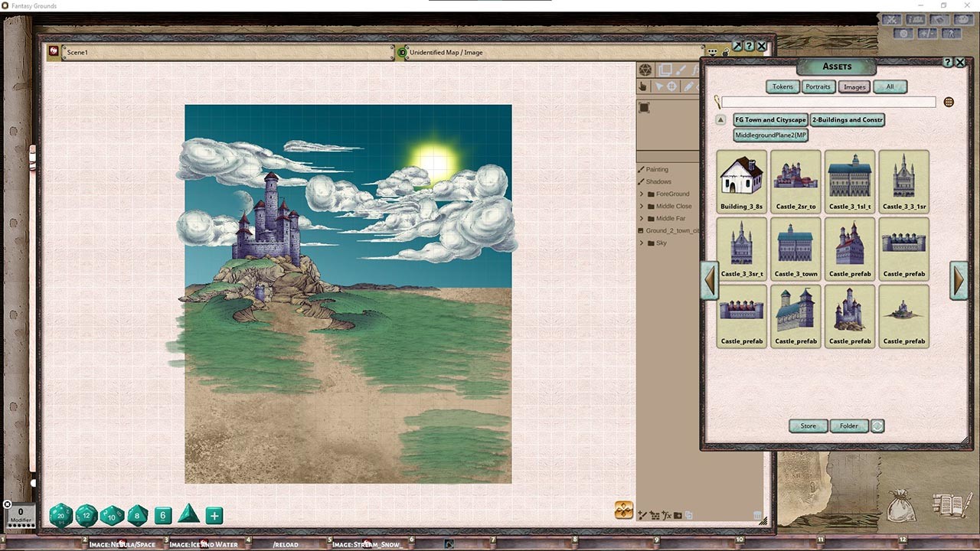Click the up arrow to go up a folder level
The height and width of the screenshot is (551, 980).
[x=720, y=119]
